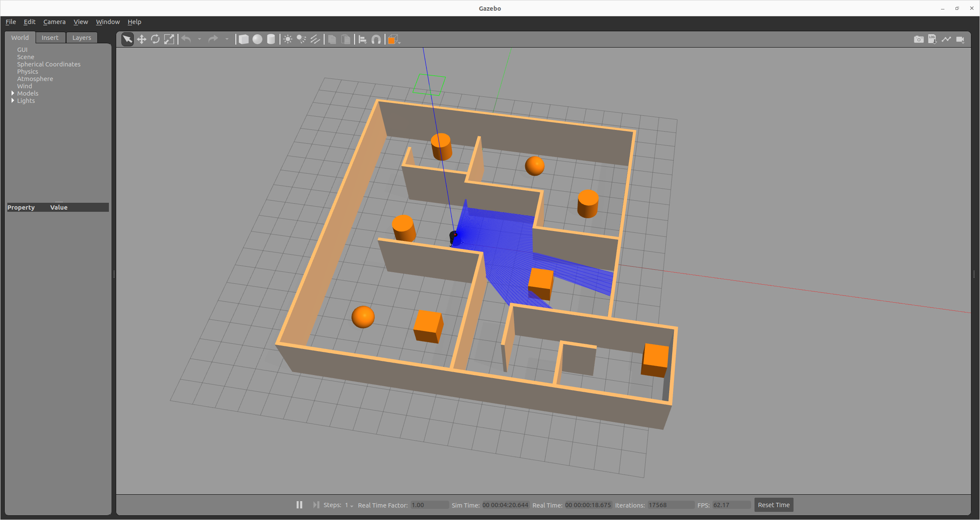Viewport: 980px width, 520px height.
Task: Click the redo arrow icon
Action: (x=213, y=39)
